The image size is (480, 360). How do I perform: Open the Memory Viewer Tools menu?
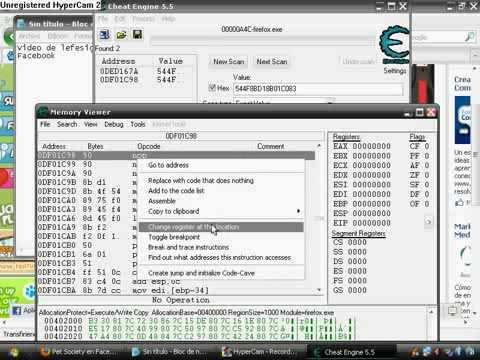pyautogui.click(x=138, y=124)
